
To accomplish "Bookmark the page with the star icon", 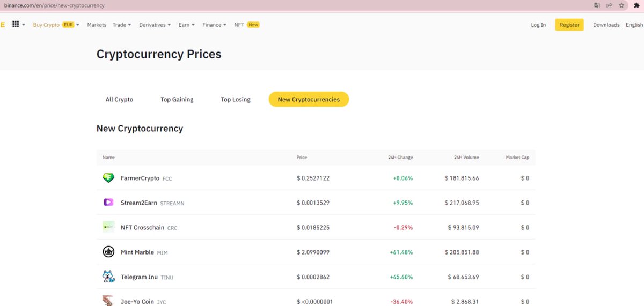I will click(621, 5).
